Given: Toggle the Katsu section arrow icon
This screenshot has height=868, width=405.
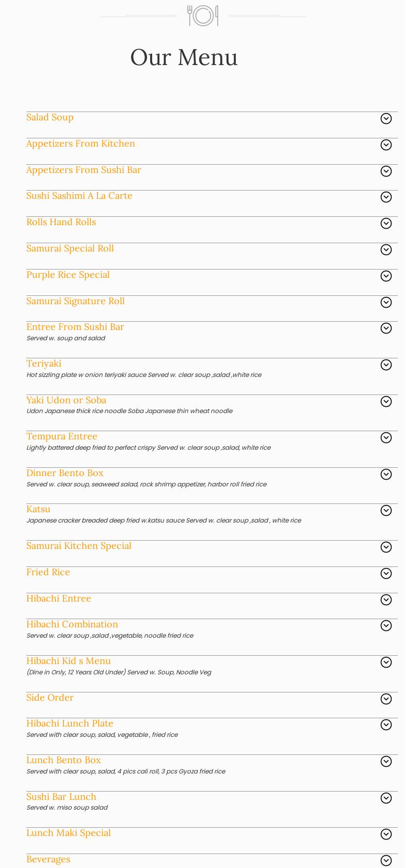Looking at the screenshot, I should (386, 511).
